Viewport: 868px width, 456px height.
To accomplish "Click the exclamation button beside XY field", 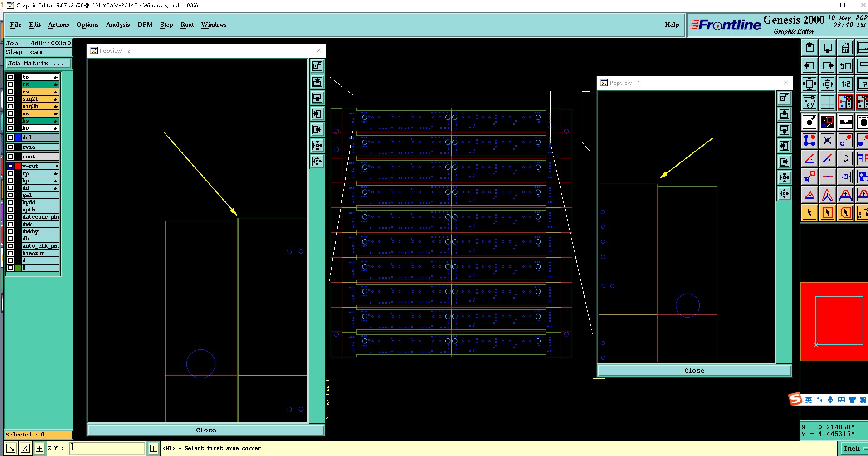I will pyautogui.click(x=154, y=448).
